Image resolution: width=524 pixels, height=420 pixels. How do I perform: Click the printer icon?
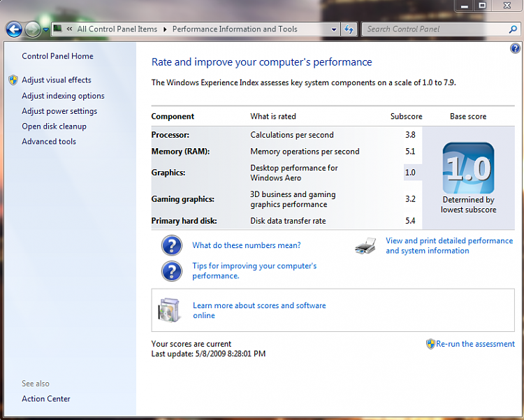click(365, 246)
